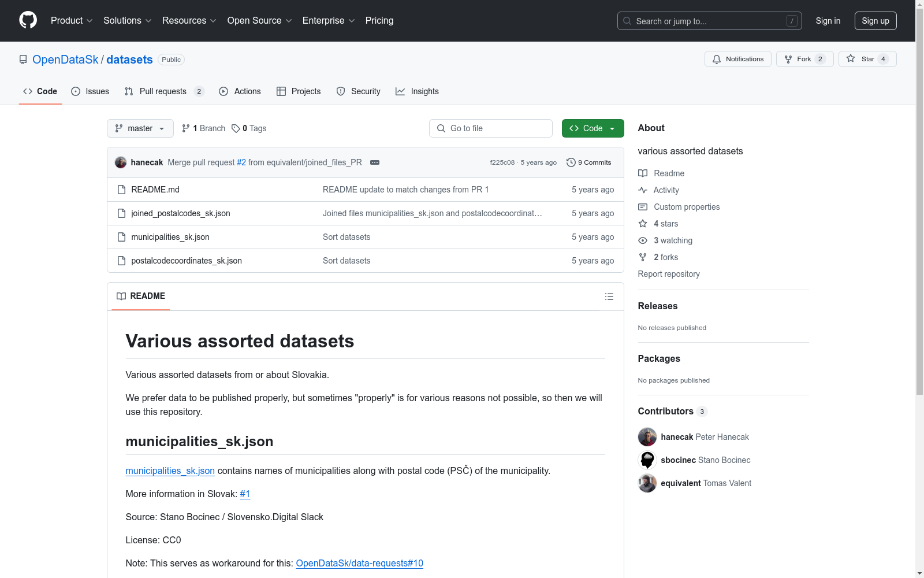Viewport: 924px width, 578px height.
Task: Open the Pull requests tab
Action: click(x=165, y=91)
